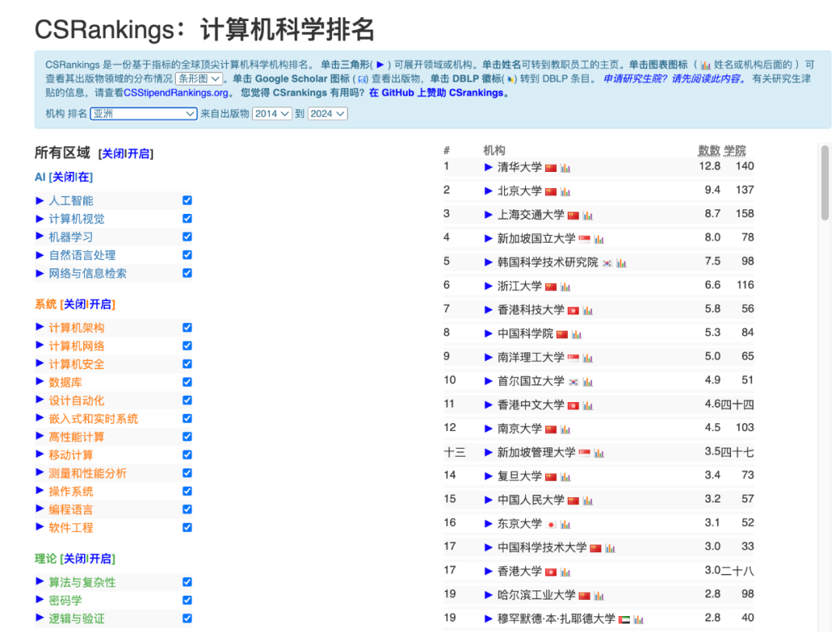Click the UAE flag beside 穆罕默德·本·扎耶德大学

(x=624, y=619)
